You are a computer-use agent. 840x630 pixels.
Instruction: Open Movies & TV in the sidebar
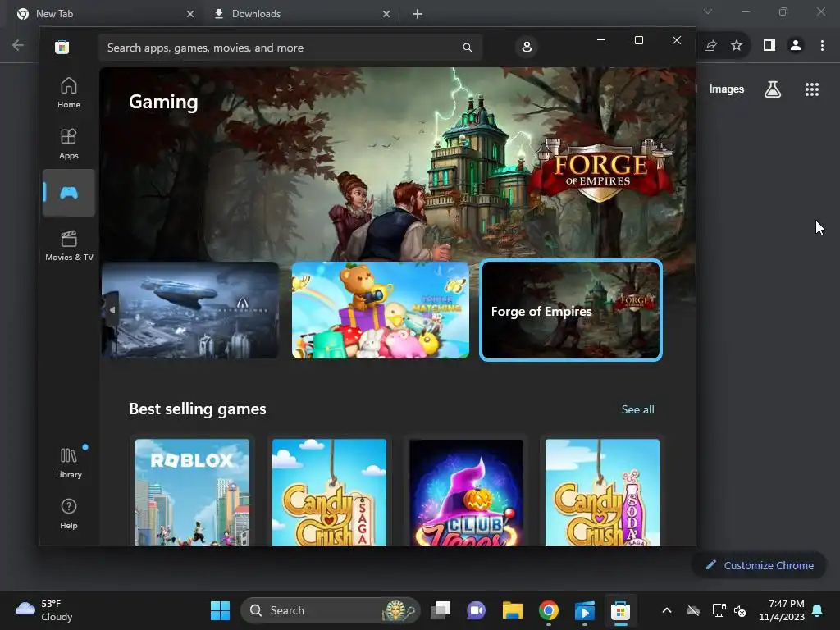69,244
